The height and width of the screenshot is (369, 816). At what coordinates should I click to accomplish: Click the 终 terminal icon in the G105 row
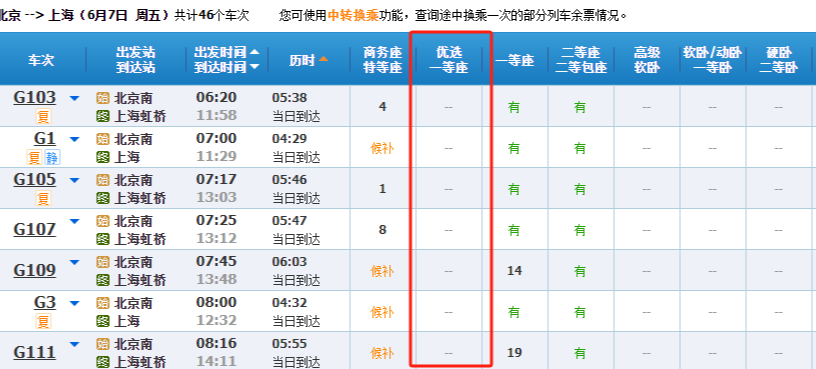(x=103, y=198)
